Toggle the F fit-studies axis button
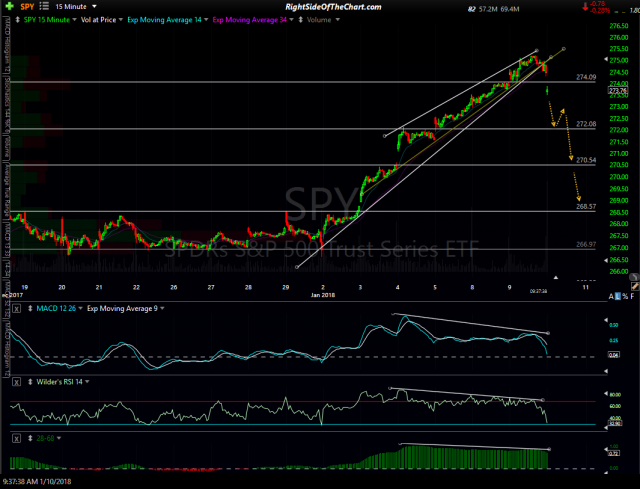The width and height of the screenshot is (640, 489). 632,296
